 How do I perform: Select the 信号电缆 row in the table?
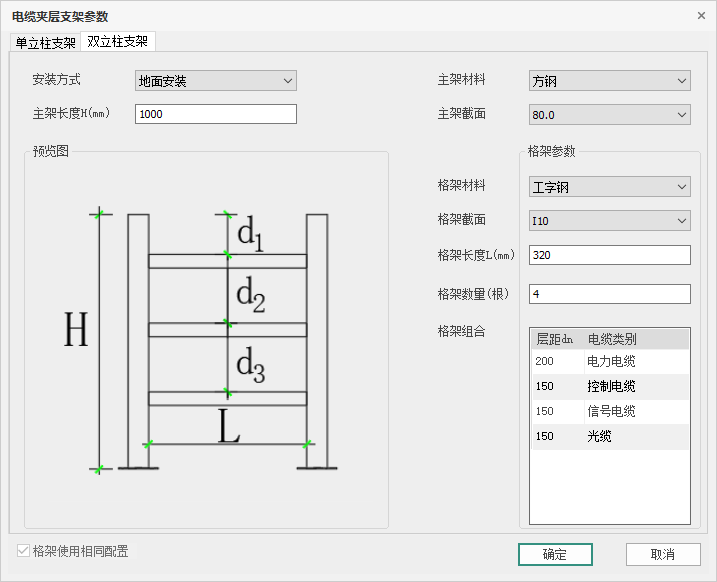(610, 411)
